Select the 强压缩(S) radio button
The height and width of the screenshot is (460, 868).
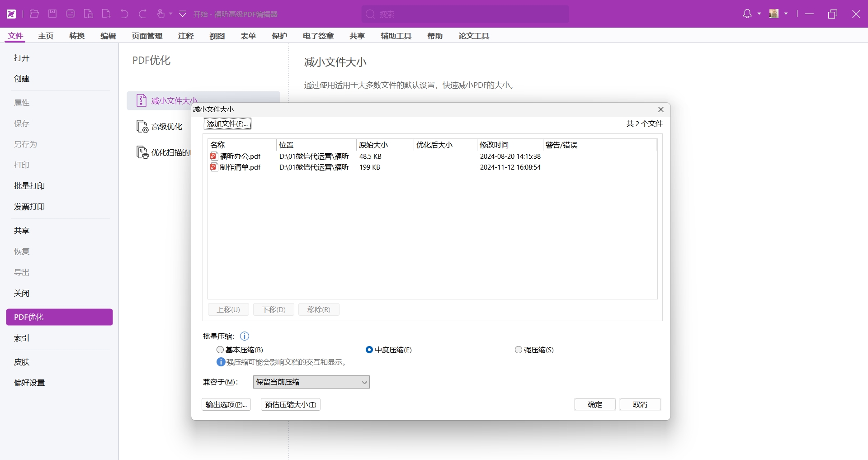519,350
